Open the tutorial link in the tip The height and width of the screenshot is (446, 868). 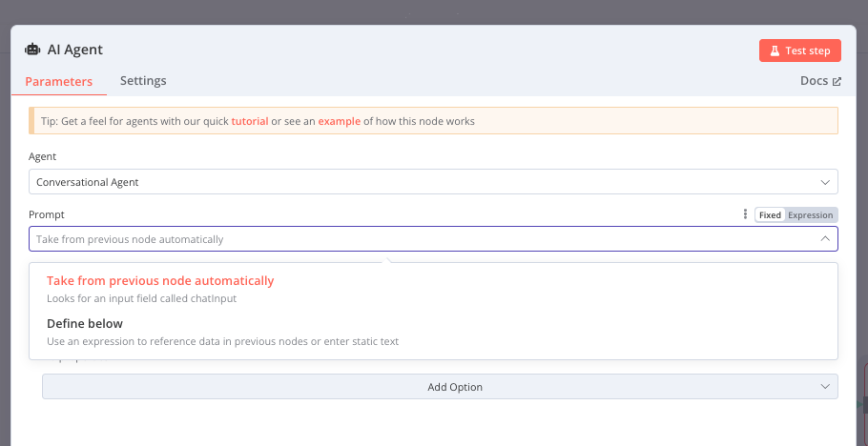[x=250, y=121]
